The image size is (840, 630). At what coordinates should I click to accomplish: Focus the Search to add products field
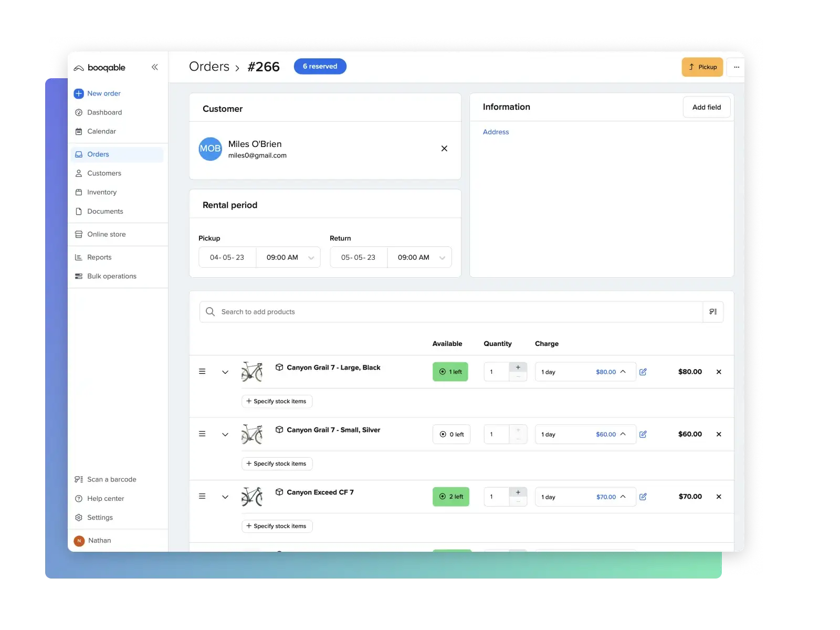pos(451,312)
